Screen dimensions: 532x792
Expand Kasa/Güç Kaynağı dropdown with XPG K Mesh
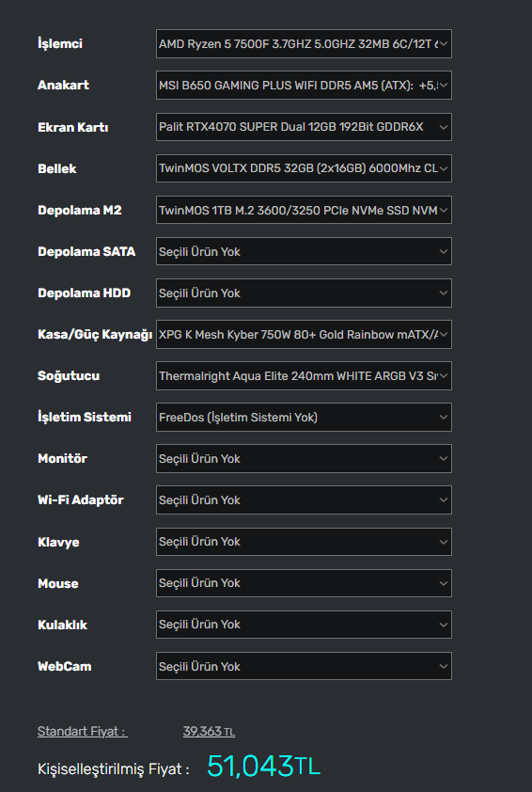pos(304,334)
